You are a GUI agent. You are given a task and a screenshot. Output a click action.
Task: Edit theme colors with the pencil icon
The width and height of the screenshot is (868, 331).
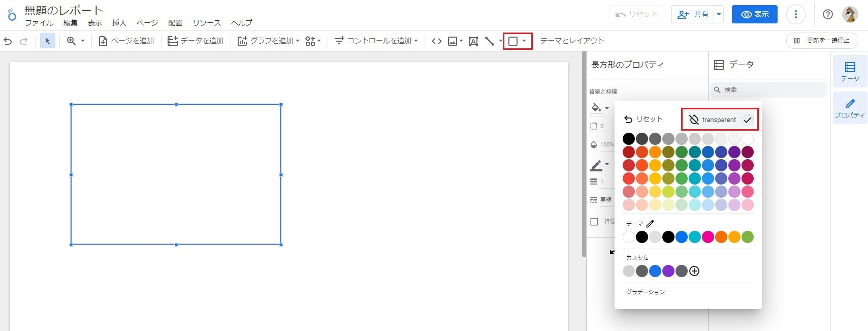pos(650,224)
